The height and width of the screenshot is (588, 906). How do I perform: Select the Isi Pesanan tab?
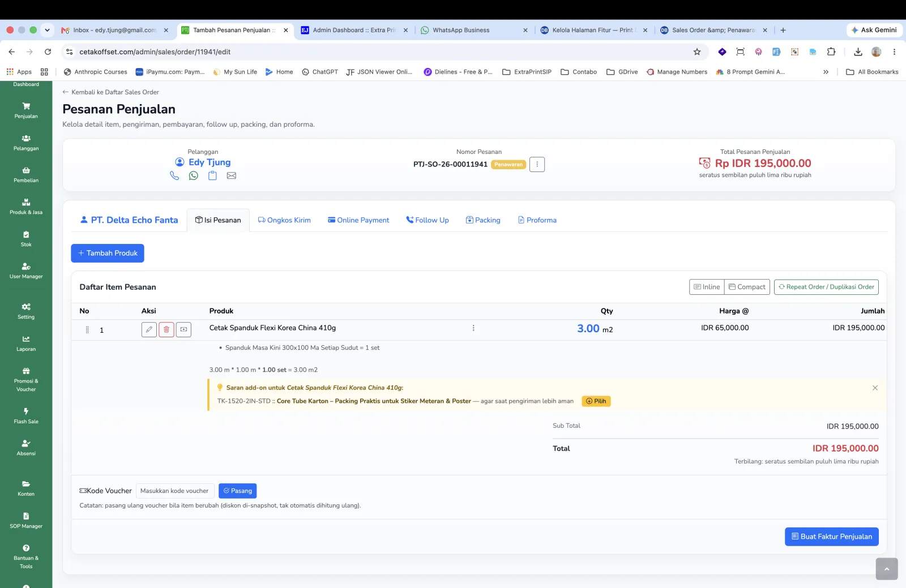pyautogui.click(x=218, y=220)
